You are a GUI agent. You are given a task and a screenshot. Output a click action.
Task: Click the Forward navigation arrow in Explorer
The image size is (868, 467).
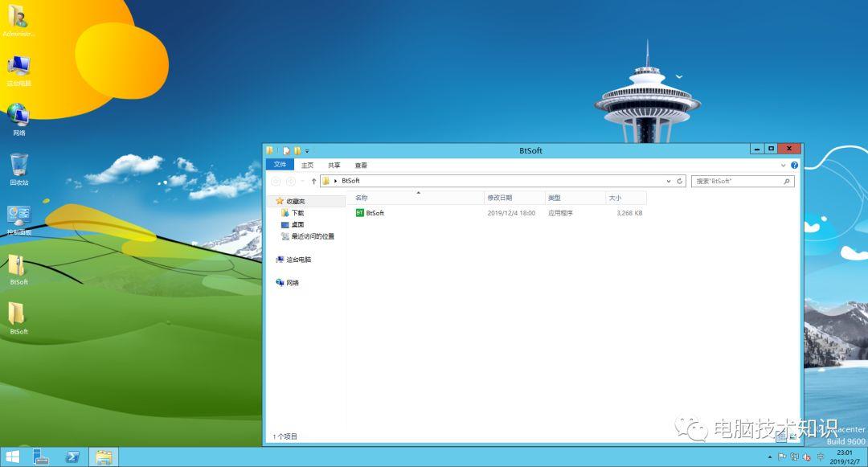pos(291,181)
